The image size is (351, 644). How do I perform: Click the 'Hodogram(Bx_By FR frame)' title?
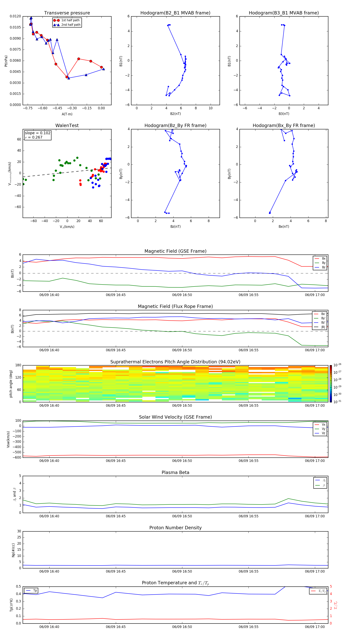click(x=284, y=125)
